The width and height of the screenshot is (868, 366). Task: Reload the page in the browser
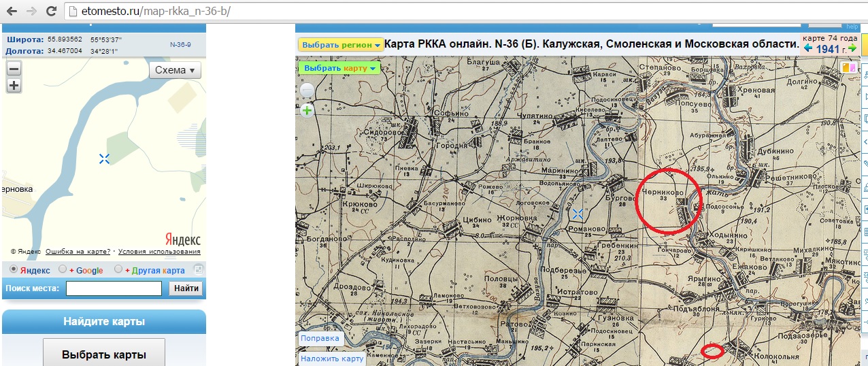[52, 12]
